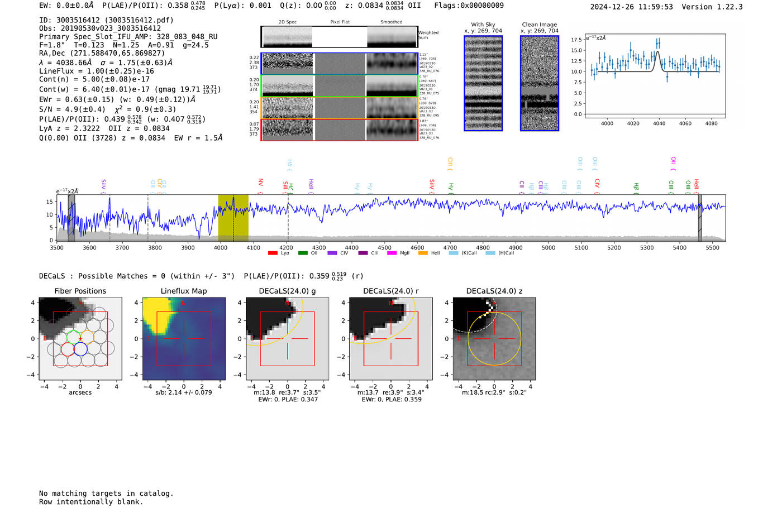The height and width of the screenshot is (532, 782).
Task: Click the m:13.8 re:3.7" s:3.5" caption
Action: tap(287, 392)
